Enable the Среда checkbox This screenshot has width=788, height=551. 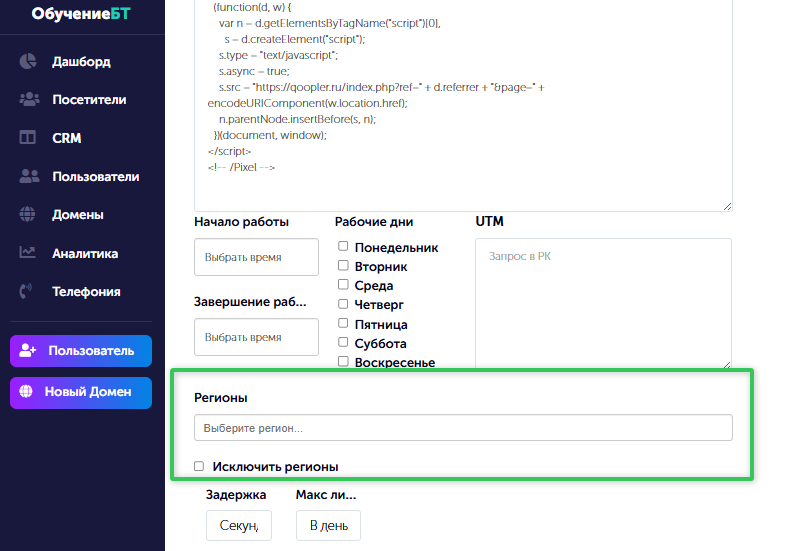343,284
